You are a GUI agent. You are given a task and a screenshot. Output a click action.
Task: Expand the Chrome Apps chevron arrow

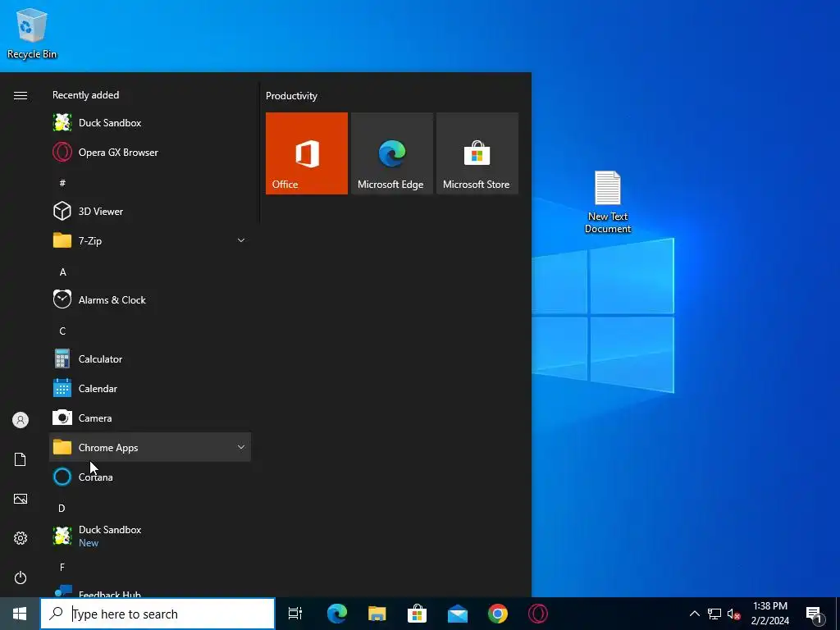(x=241, y=447)
